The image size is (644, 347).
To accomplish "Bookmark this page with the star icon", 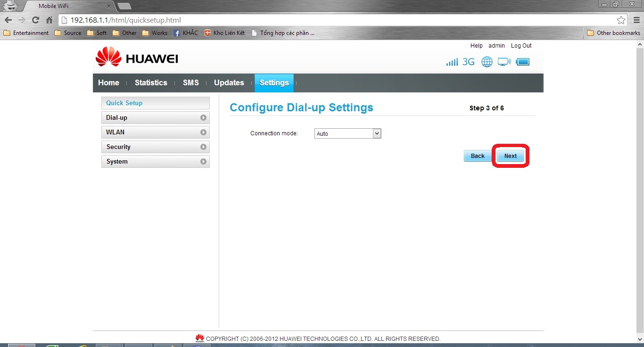I will click(621, 20).
